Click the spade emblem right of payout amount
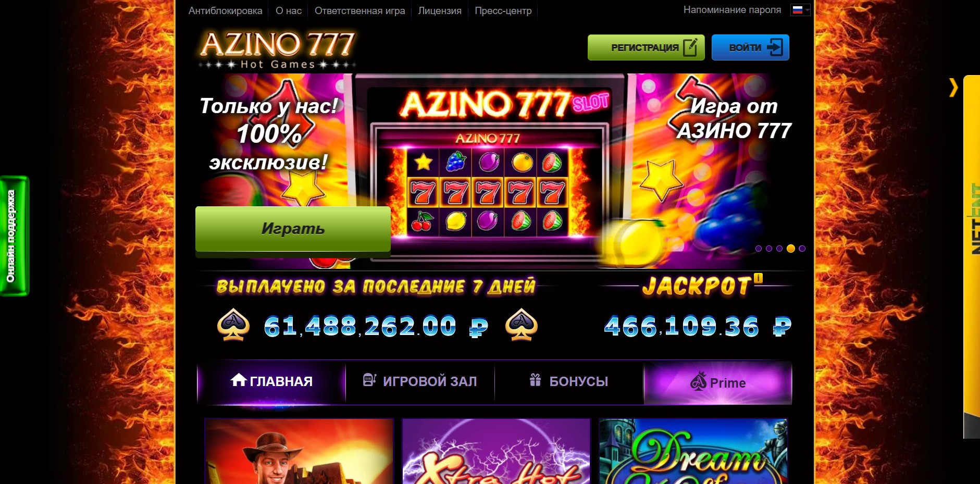The width and height of the screenshot is (980, 484). tap(522, 325)
